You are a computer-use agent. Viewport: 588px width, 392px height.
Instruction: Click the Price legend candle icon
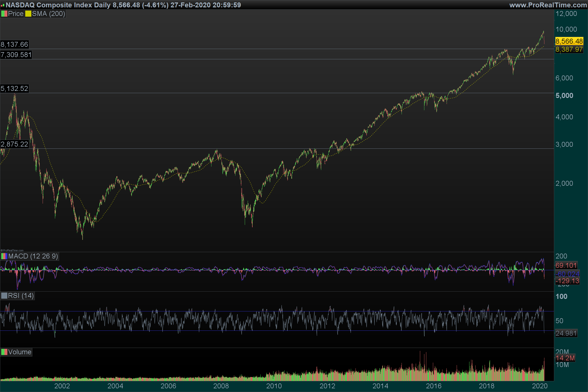point(4,14)
